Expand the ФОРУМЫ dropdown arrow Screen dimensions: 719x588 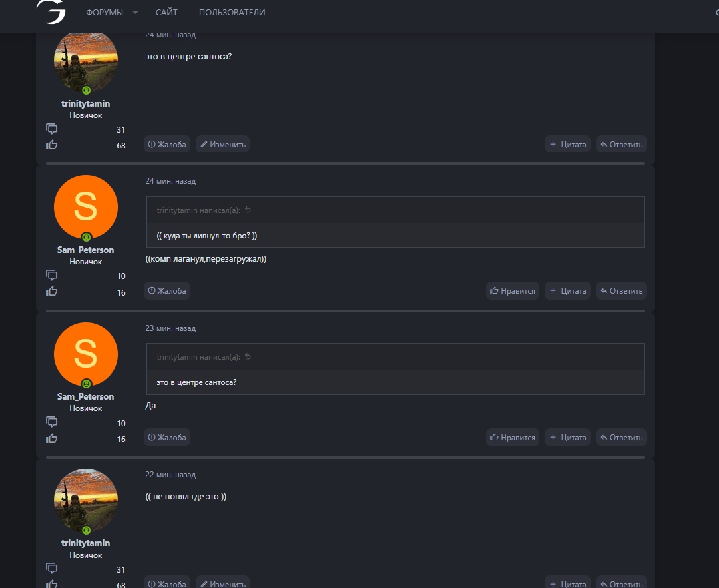[135, 13]
